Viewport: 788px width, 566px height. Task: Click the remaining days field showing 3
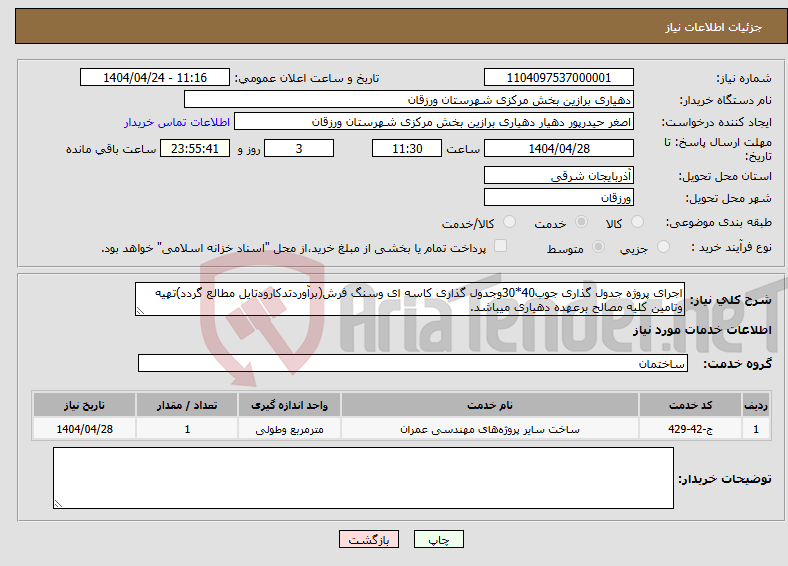[299, 148]
